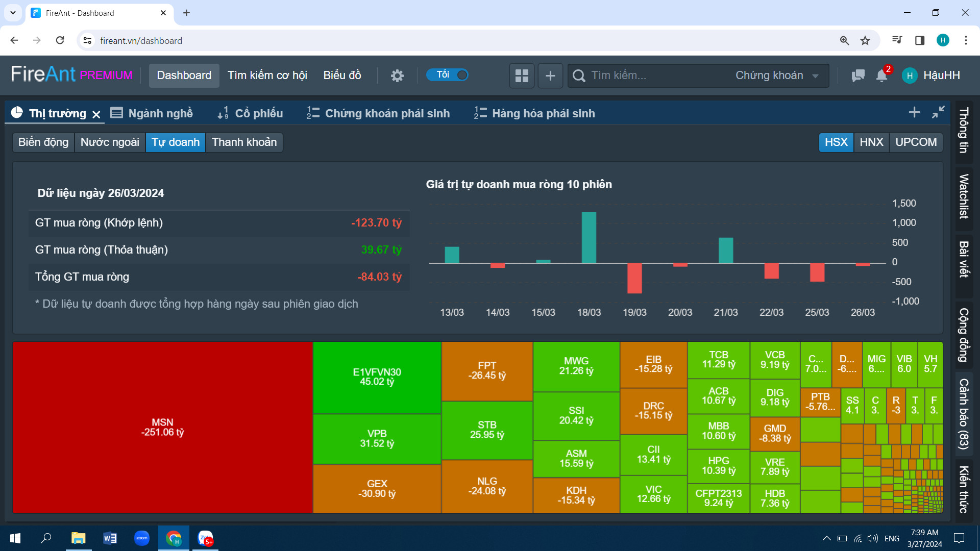Viewport: 980px width, 551px height.
Task: Expand the Chứng khoán search dropdown
Action: point(777,76)
